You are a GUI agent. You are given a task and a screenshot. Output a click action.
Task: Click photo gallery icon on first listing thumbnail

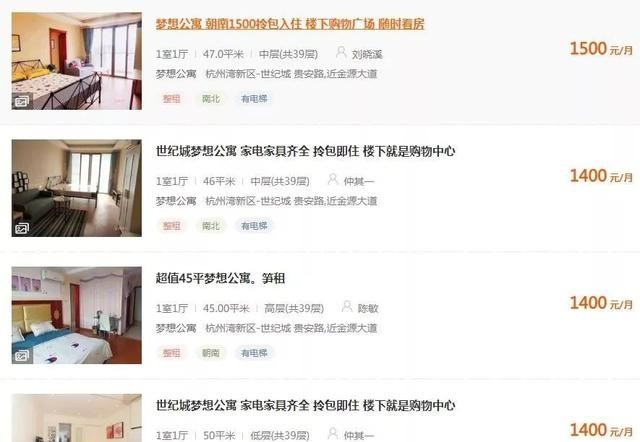[22, 101]
